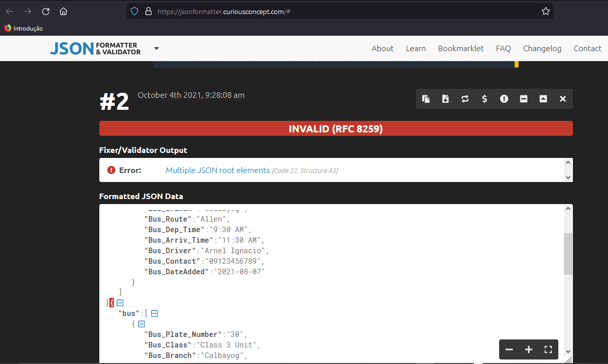608x364 pixels.
Task: Open the Multiple JSON root elements error link
Action: pos(218,170)
